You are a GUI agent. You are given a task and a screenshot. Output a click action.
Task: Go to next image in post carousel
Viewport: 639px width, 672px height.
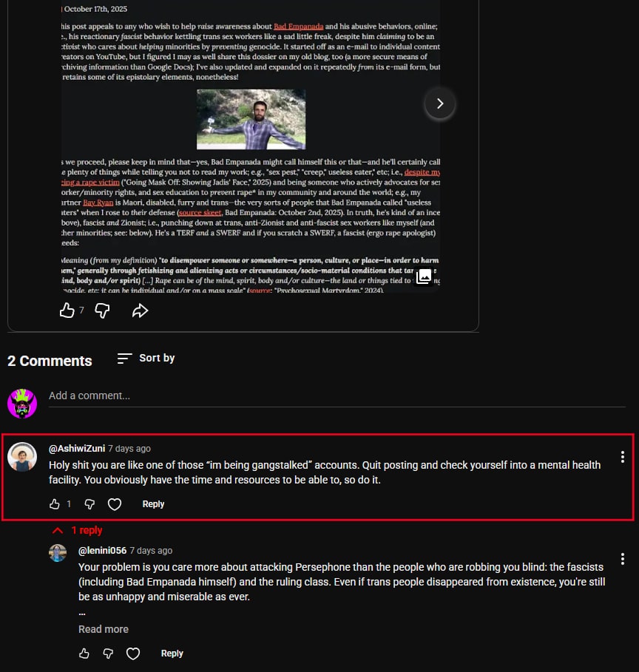[x=439, y=103]
